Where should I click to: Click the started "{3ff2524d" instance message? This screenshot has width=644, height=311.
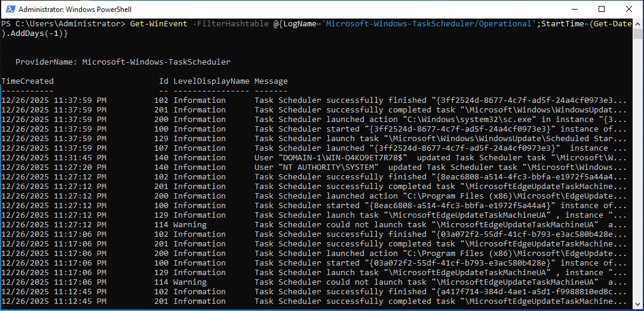coord(441,129)
